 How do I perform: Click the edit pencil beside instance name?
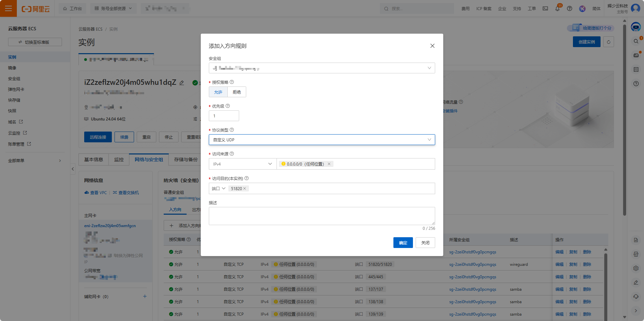point(182,83)
